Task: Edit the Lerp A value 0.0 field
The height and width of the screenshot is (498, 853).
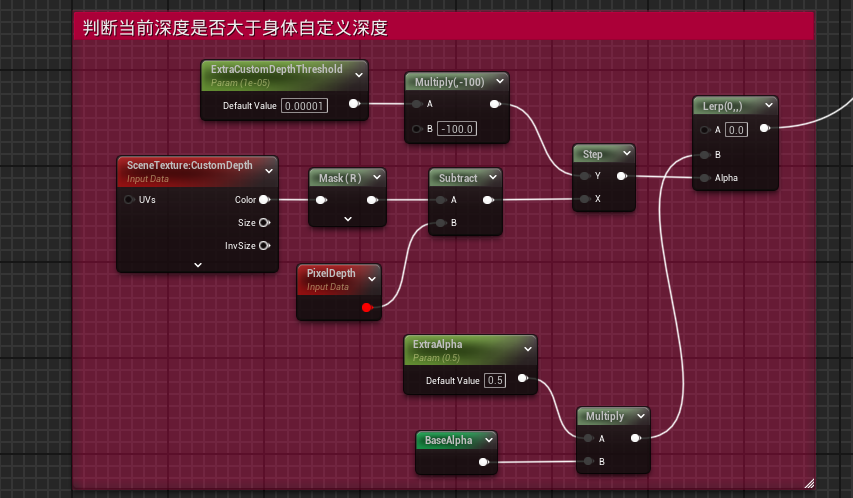Action: pos(736,130)
